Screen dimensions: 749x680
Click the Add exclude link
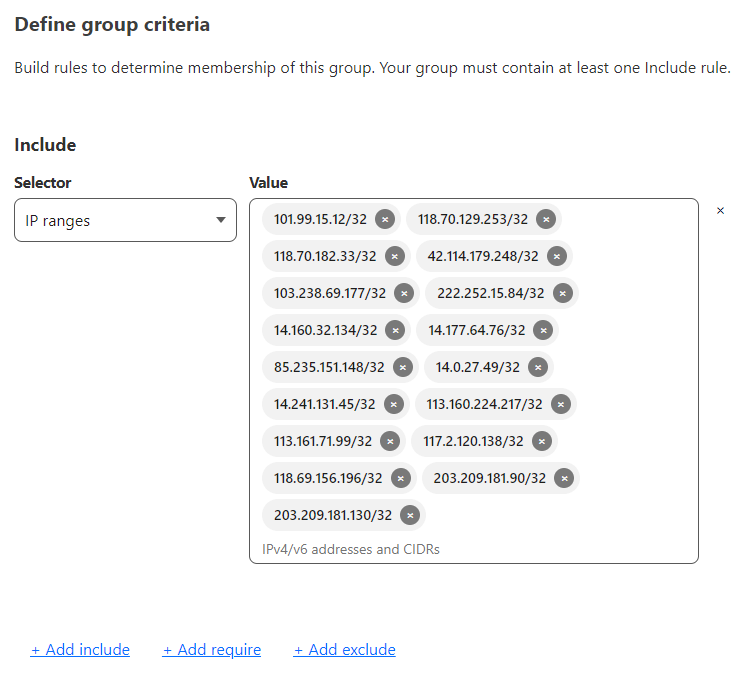[344, 650]
